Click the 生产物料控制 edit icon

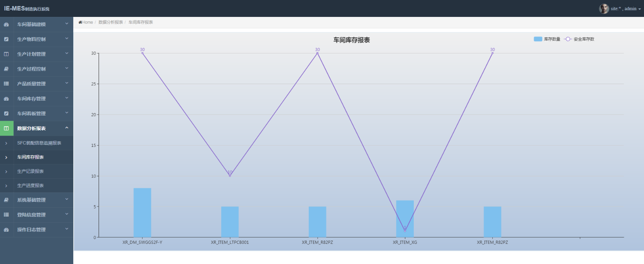click(6, 39)
